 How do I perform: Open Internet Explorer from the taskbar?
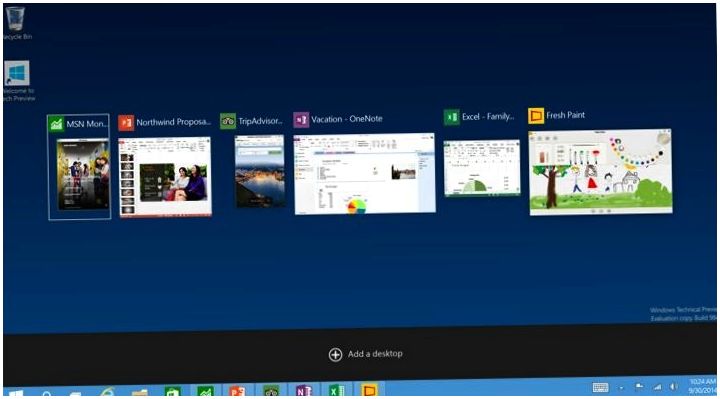pyautogui.click(x=107, y=392)
